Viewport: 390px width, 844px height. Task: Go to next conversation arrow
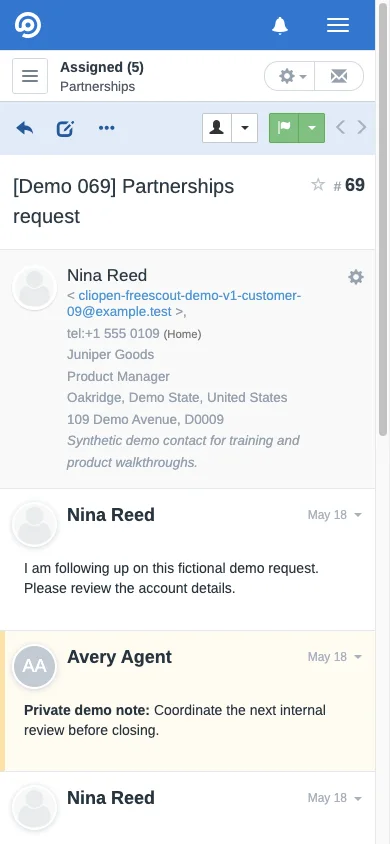coord(362,128)
